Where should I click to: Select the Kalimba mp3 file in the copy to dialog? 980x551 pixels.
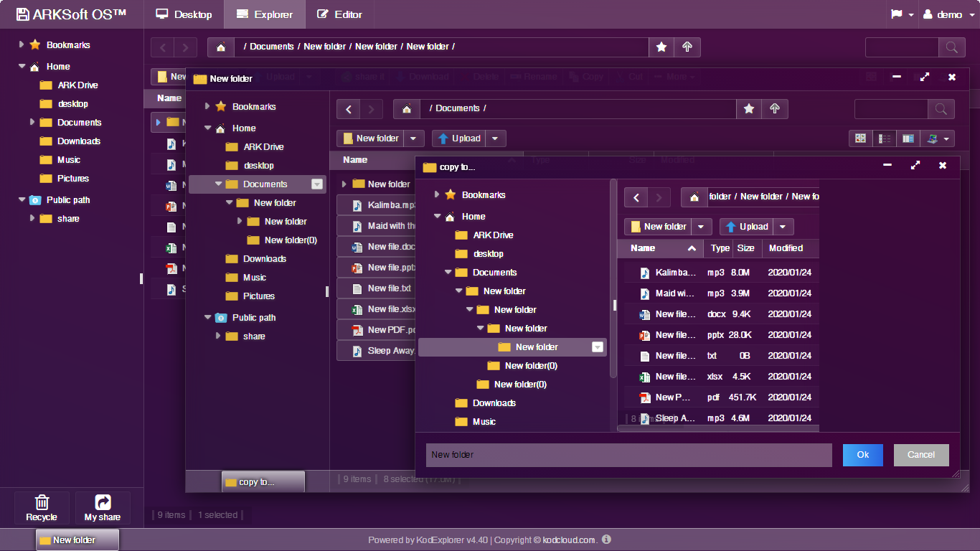[675, 273]
